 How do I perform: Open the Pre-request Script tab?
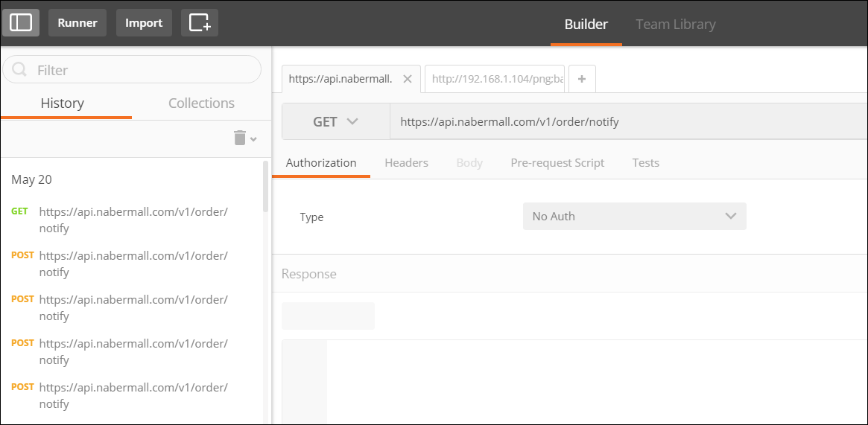[557, 163]
